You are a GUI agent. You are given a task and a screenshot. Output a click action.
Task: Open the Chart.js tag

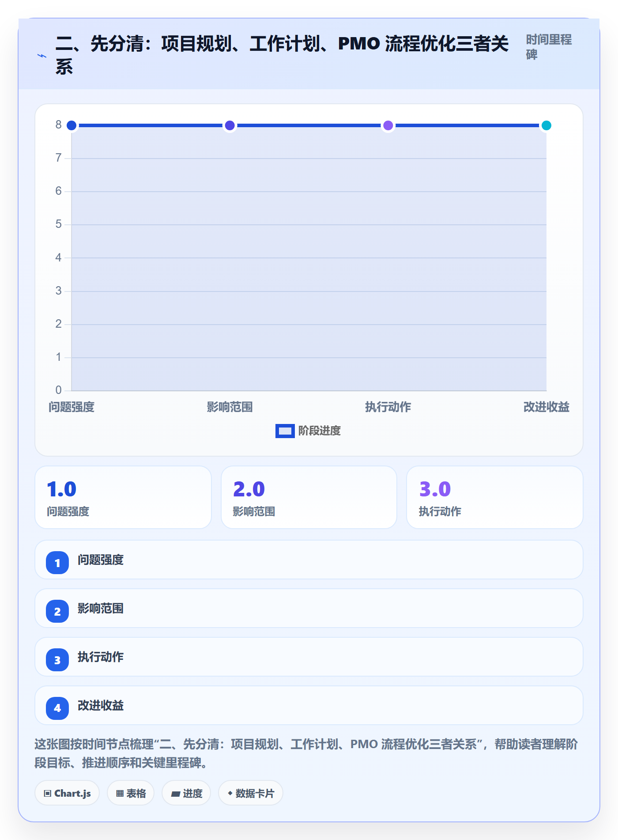(x=67, y=793)
